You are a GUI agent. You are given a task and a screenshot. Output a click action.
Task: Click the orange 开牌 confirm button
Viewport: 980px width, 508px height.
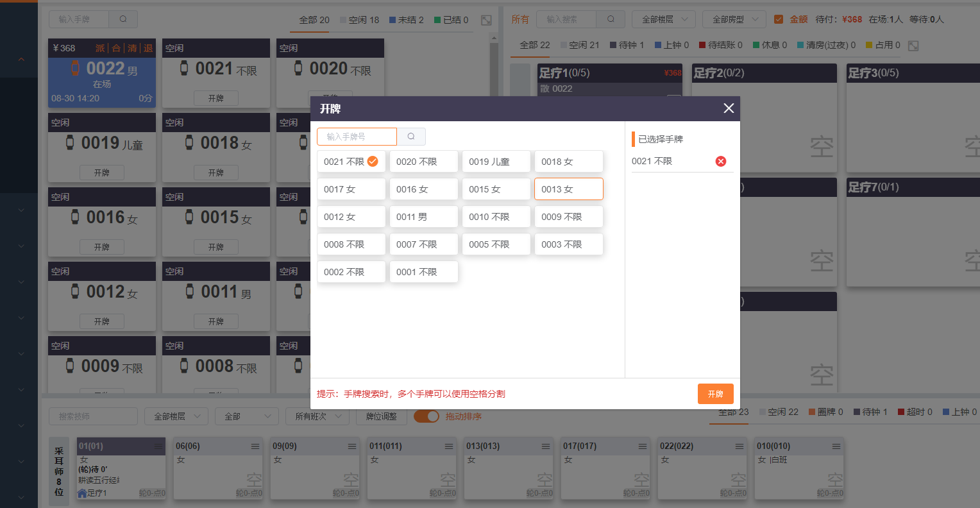pyautogui.click(x=716, y=394)
